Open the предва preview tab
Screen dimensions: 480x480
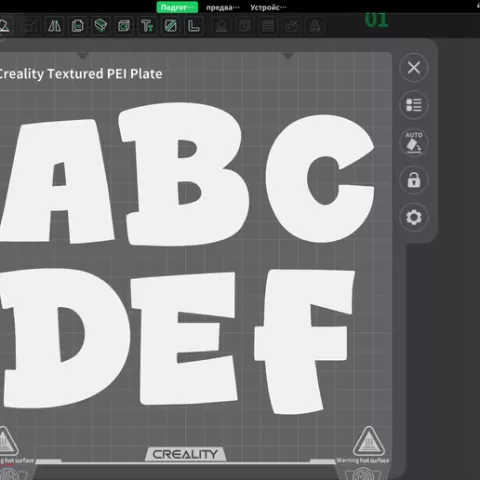(222, 7)
